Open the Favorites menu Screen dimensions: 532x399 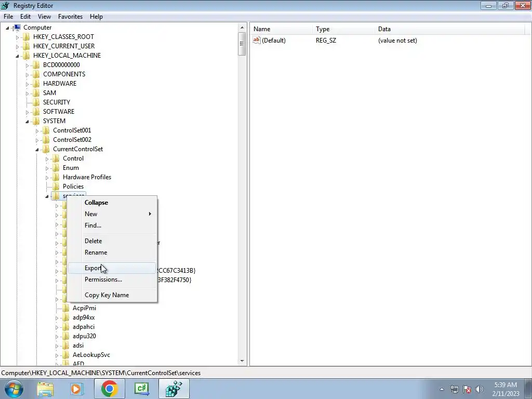click(70, 17)
